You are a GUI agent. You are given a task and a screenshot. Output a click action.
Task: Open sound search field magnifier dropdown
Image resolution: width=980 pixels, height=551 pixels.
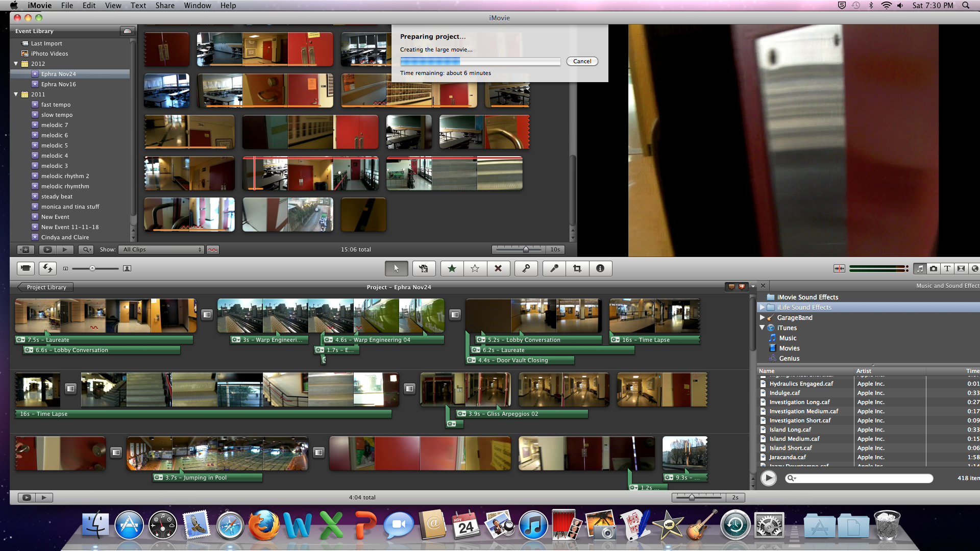(792, 478)
